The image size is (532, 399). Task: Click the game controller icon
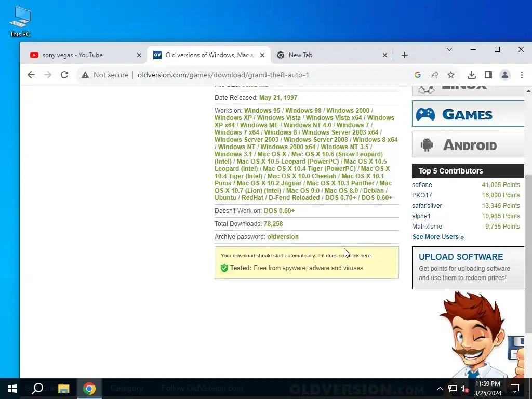(x=425, y=114)
